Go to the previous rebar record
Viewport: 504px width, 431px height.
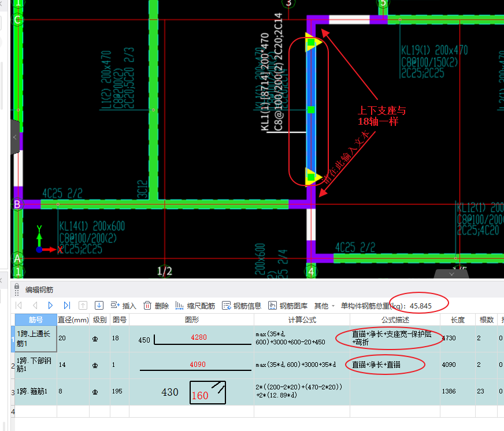[35, 306]
